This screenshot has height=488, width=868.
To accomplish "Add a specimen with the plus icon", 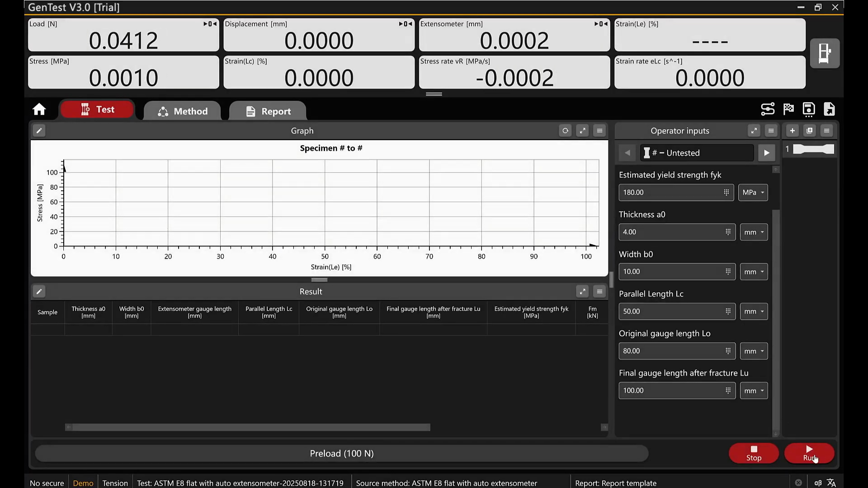I will tap(792, 131).
